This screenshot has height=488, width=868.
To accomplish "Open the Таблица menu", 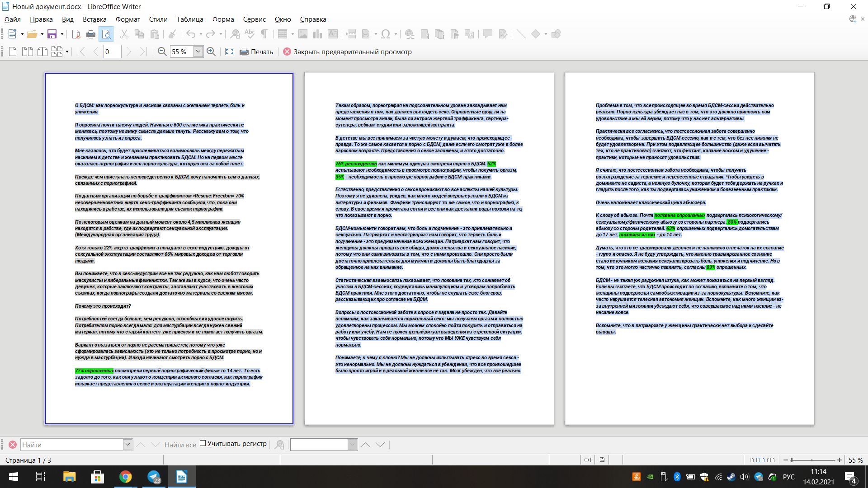I will 189,19.
